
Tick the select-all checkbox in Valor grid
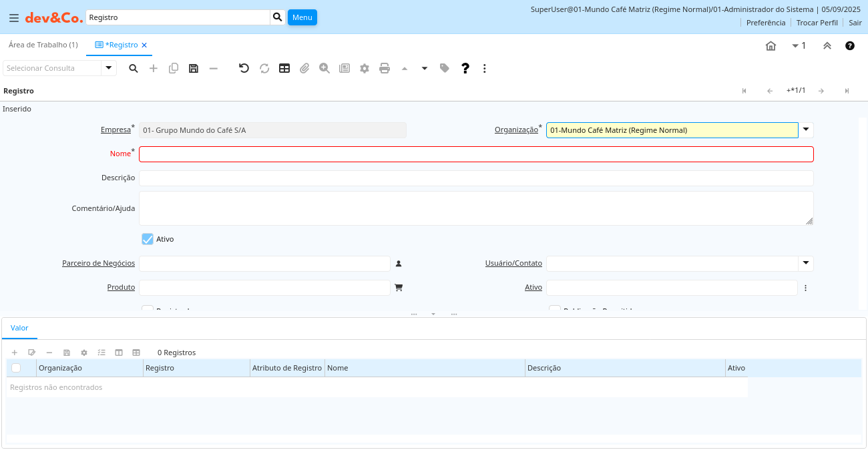(16, 368)
